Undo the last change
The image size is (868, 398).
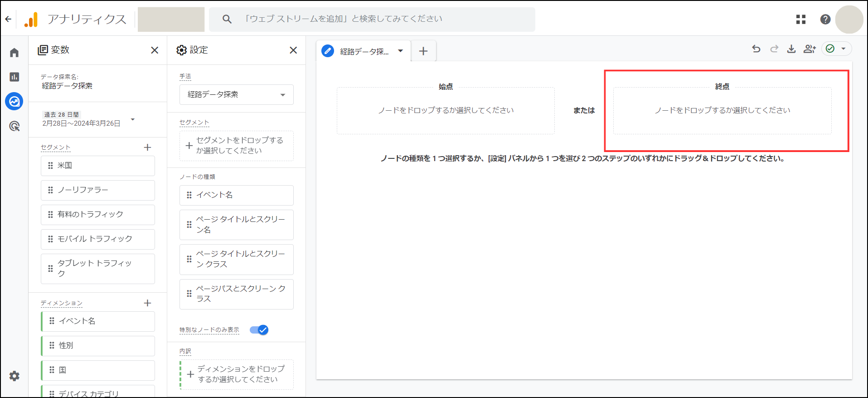756,49
